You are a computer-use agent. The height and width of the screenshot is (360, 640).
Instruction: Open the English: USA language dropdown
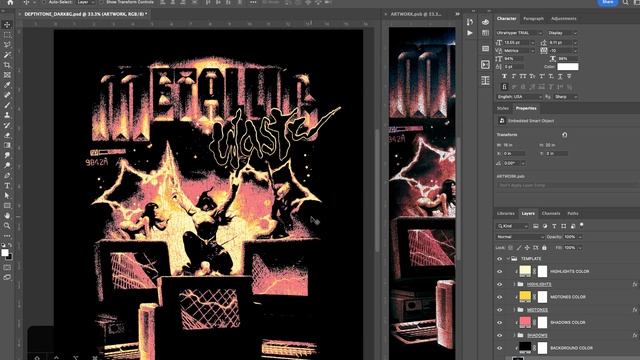point(519,97)
